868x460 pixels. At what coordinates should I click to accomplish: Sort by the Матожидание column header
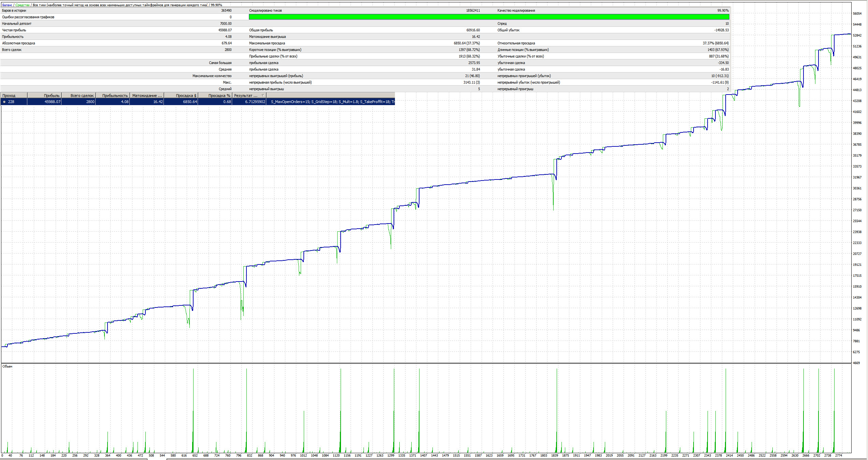tap(147, 96)
